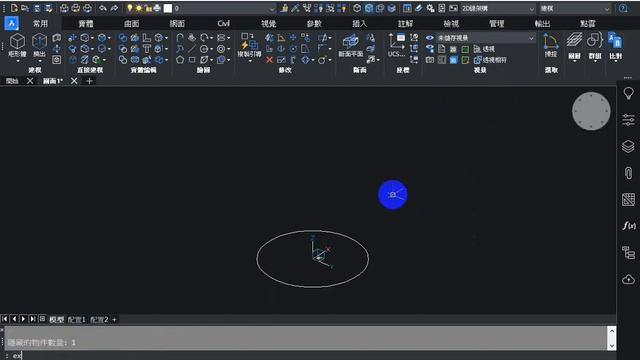Screen dimensions: 640x360
Task: Click the red X delete tool
Action: pyautogui.click(x=269, y=60)
